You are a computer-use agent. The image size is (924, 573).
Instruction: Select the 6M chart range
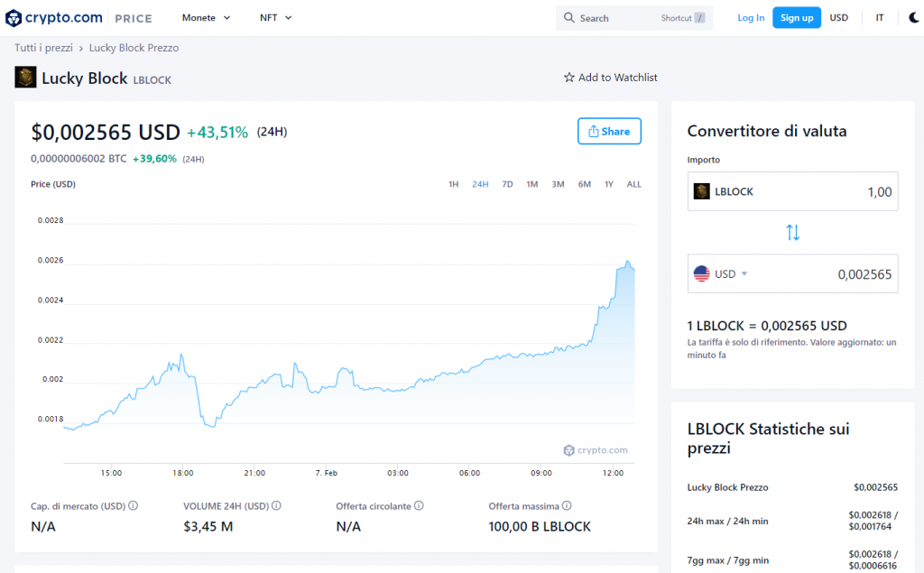coord(584,184)
